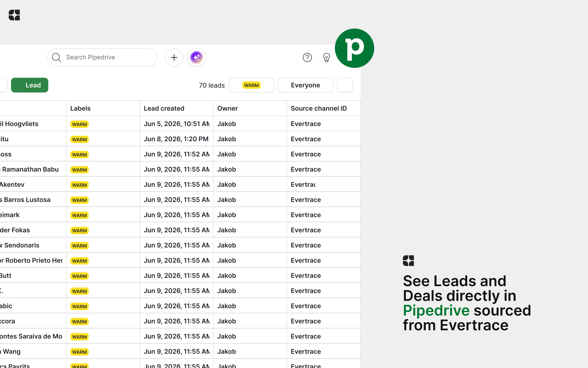Image resolution: width=588 pixels, height=368 pixels.
Task: Open the Sendonaris lead
Action: [20, 245]
